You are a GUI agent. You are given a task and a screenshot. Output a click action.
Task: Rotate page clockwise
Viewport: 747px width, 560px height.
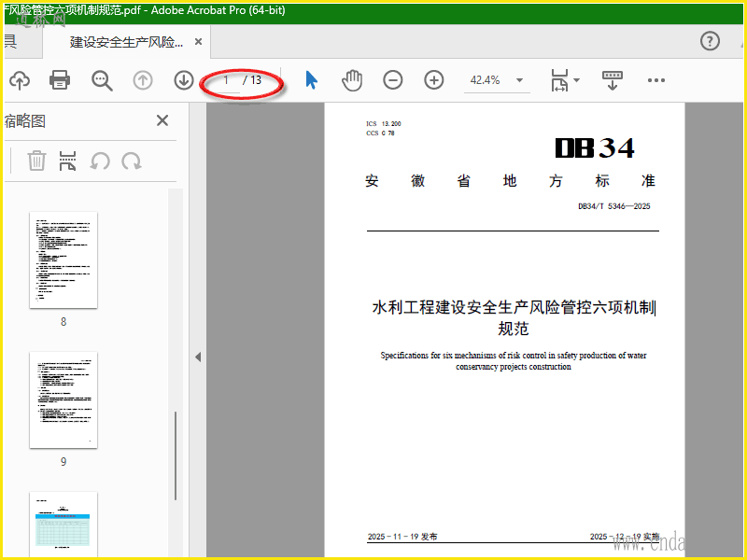click(x=131, y=161)
